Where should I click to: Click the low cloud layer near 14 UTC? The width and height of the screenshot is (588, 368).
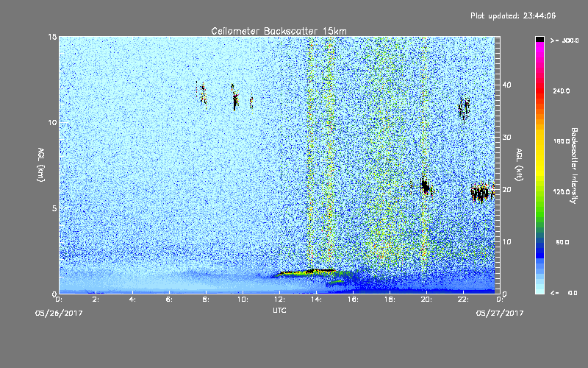pos(306,272)
